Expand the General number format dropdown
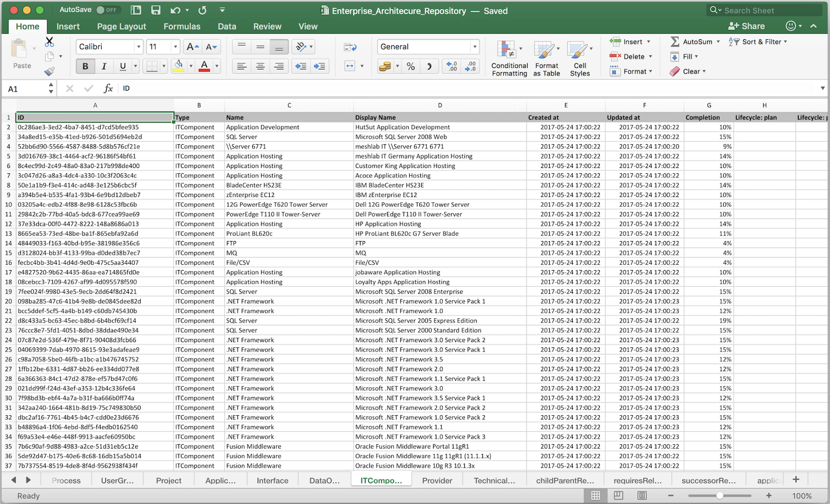Image resolution: width=830 pixels, height=504 pixels. point(474,47)
